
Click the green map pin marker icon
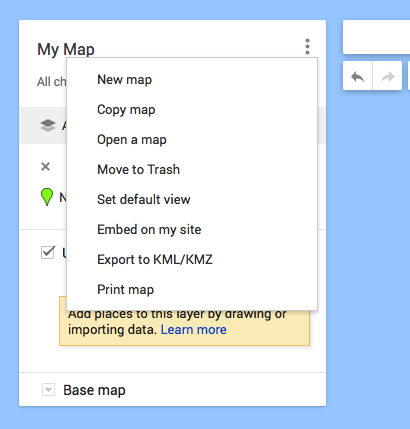pos(47,197)
